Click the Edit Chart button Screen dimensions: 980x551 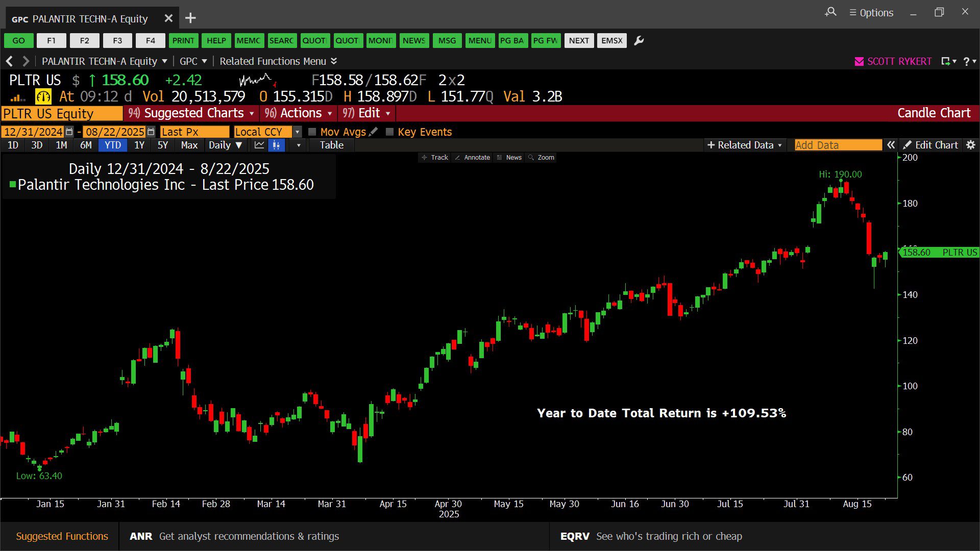click(x=930, y=145)
